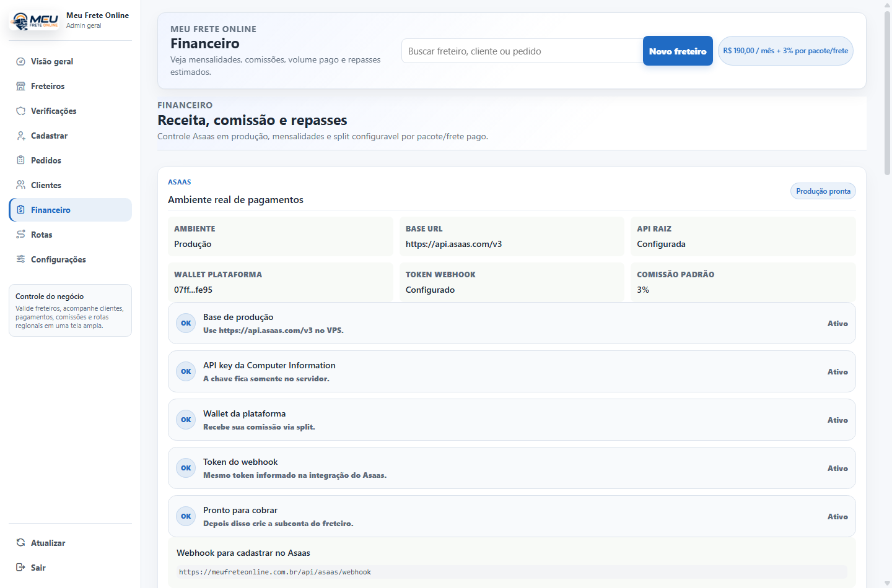Click the Freteiros storefront icon

click(x=20, y=86)
